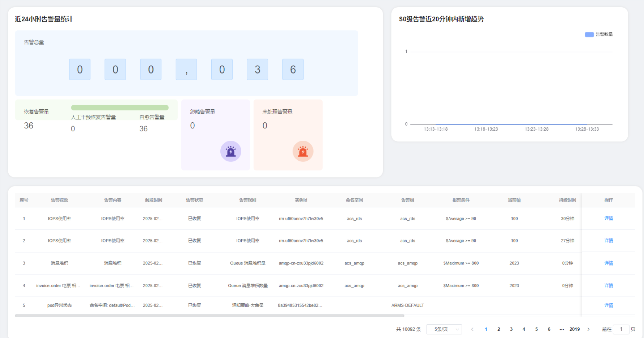Open 详情 for pod异常状态 alarm row
The image size is (644, 338).
point(609,305)
